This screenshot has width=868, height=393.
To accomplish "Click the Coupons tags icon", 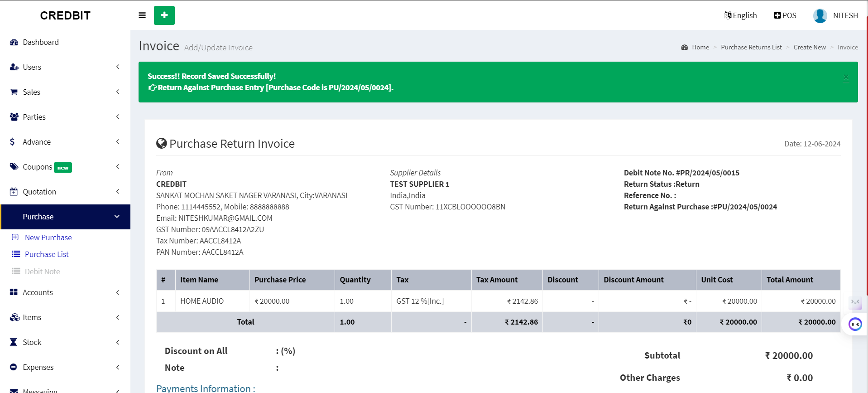I will [x=14, y=167].
